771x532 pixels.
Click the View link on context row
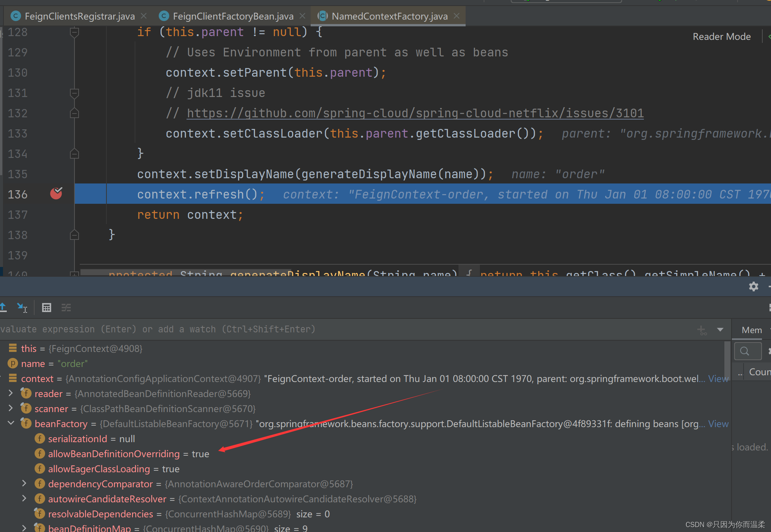click(x=718, y=379)
